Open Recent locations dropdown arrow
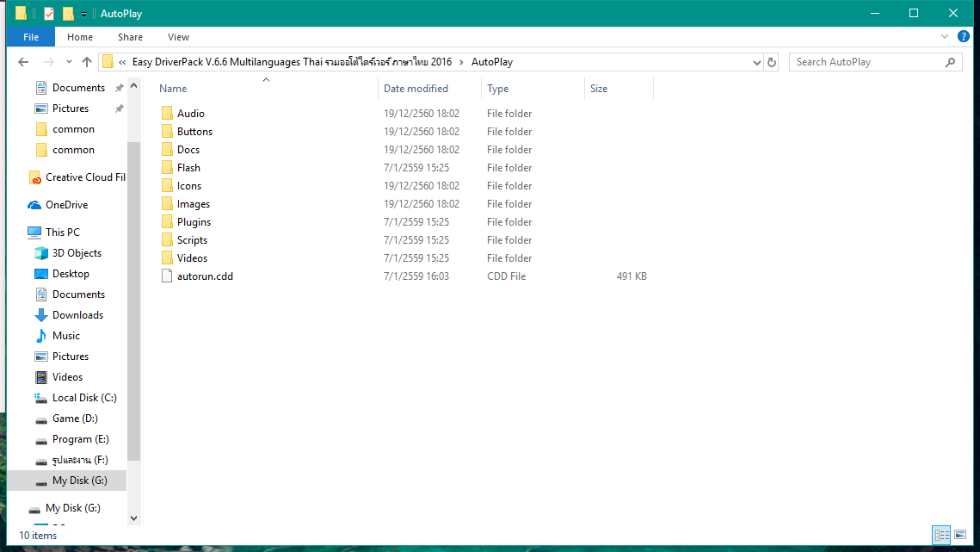 pyautogui.click(x=69, y=62)
